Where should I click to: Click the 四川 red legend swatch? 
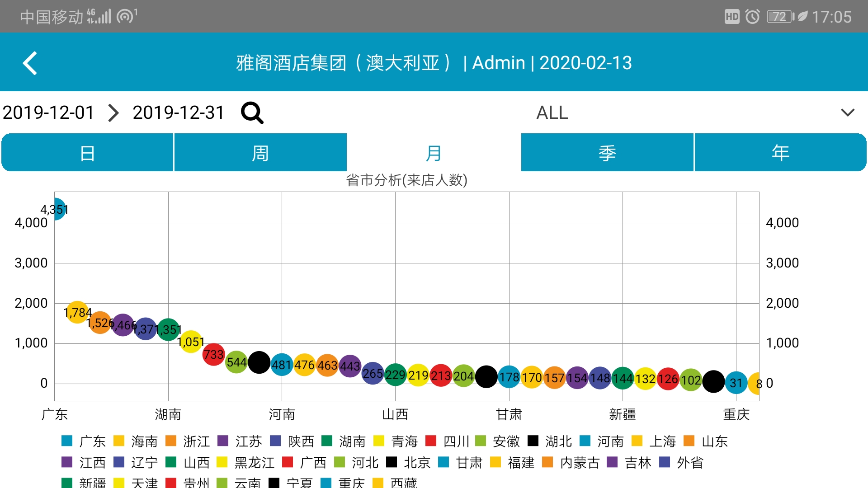[x=431, y=441]
